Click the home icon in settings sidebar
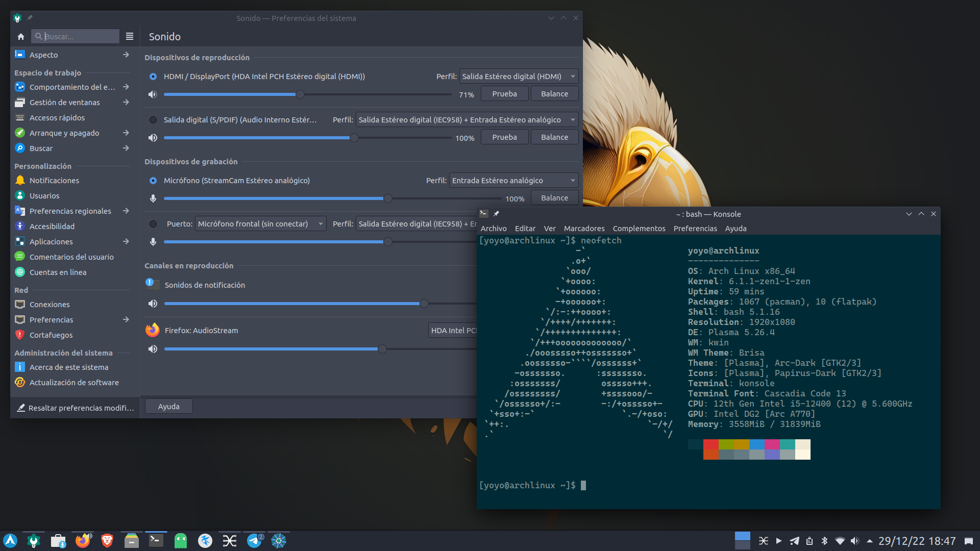The image size is (980, 551). [x=21, y=37]
